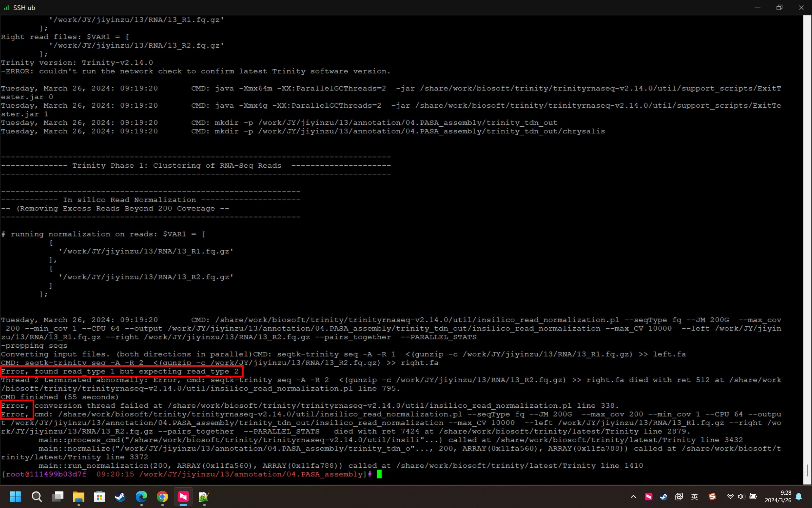Click 'java -Xmx4g' command text
812x508 pixels.
[x=241, y=105]
